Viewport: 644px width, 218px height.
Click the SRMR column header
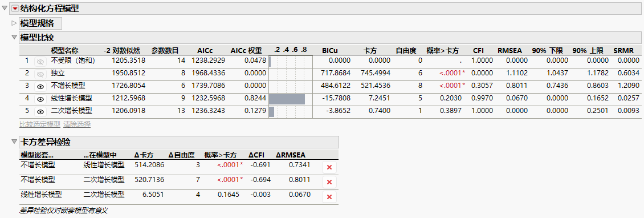click(x=623, y=51)
